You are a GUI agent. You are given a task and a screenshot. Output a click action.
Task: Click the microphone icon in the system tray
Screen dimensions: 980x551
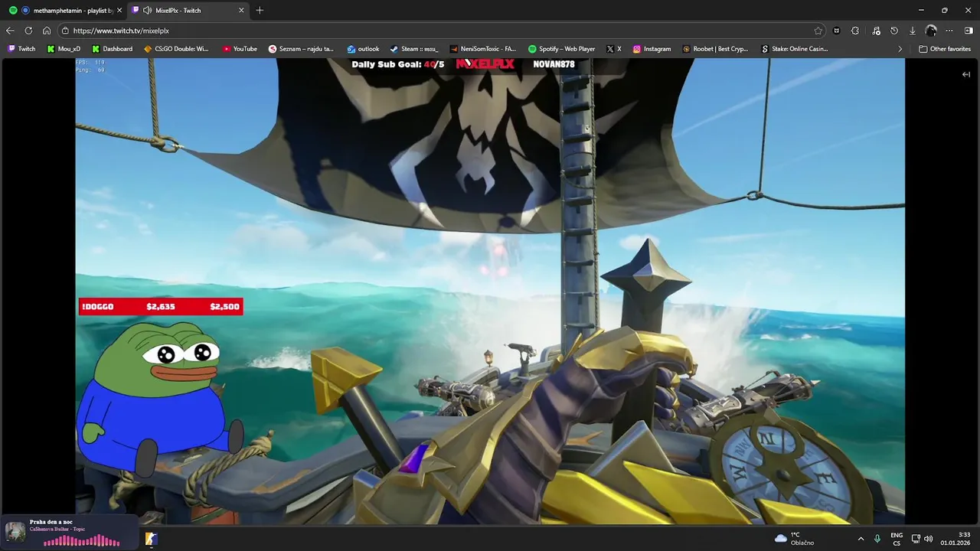[x=877, y=539]
